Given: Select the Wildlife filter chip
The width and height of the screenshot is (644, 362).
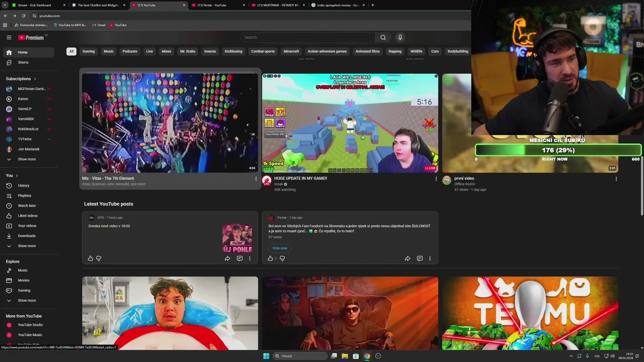Looking at the screenshot, I should [x=417, y=51].
